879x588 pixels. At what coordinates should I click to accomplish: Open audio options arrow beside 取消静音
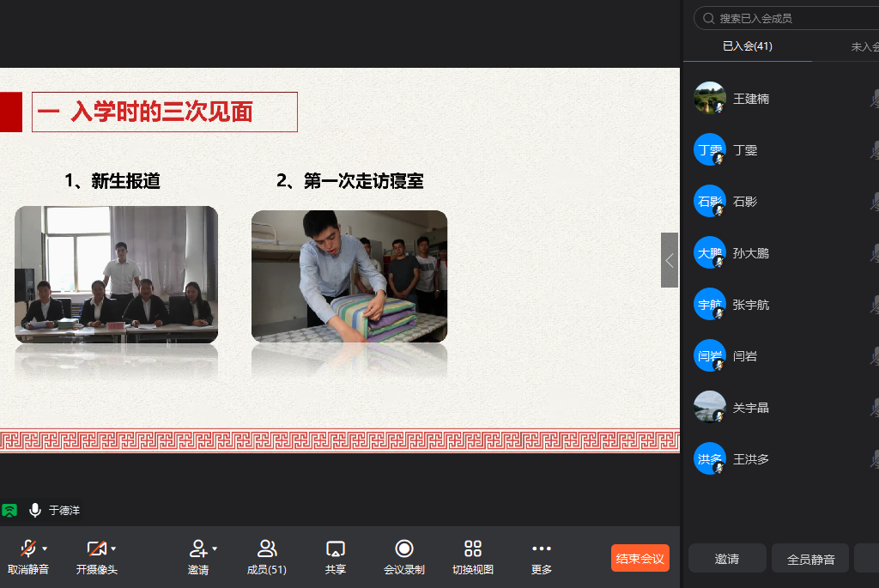[x=45, y=549]
